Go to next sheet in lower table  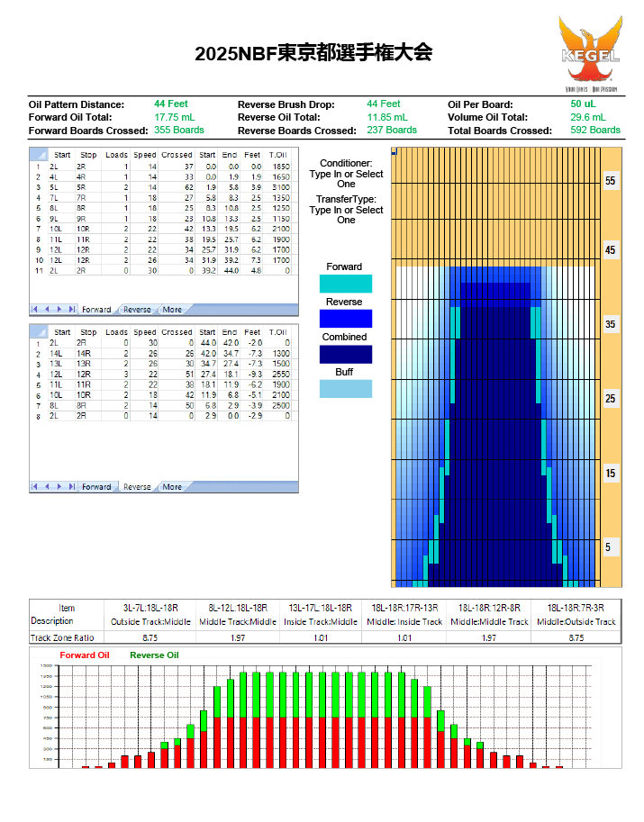coord(58,486)
